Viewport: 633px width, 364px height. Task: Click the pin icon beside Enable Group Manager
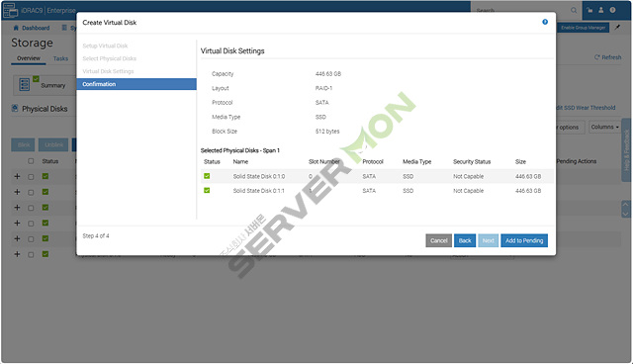617,28
